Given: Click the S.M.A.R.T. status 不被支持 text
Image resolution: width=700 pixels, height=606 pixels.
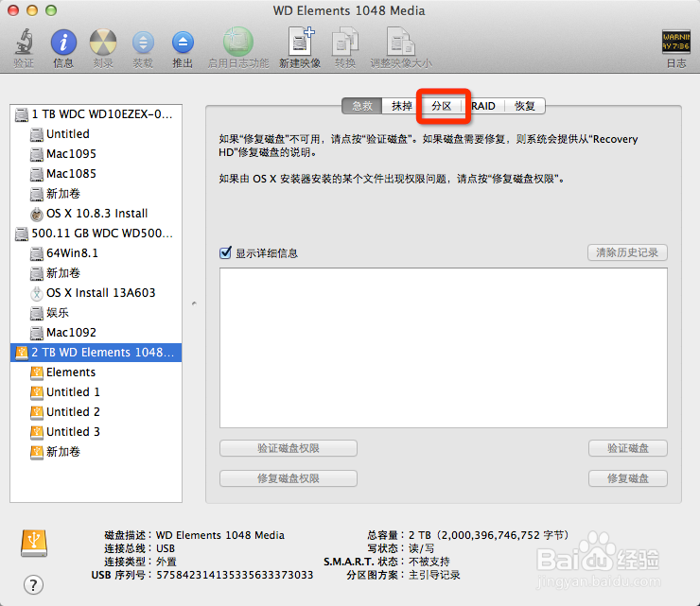Looking at the screenshot, I should tap(429, 562).
